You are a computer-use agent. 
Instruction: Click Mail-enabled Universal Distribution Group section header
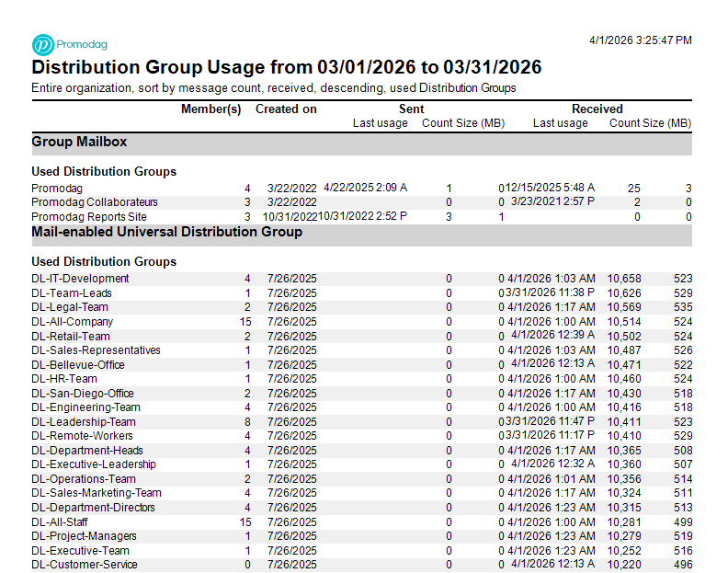[x=166, y=232]
